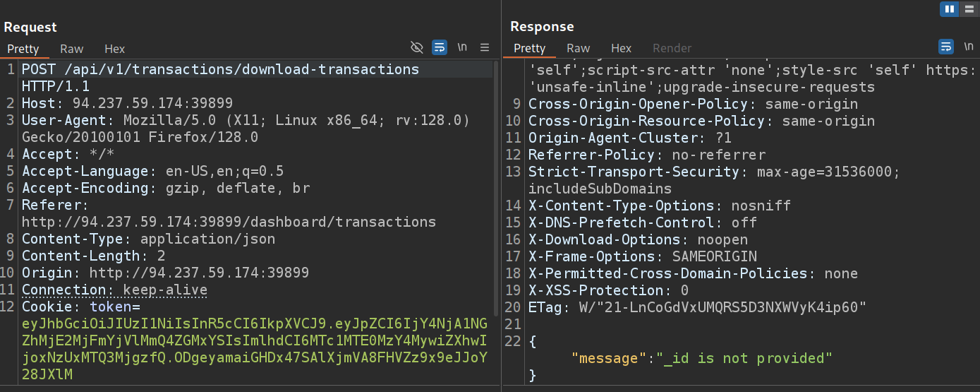Click the Cookie token JWT value

254,341
